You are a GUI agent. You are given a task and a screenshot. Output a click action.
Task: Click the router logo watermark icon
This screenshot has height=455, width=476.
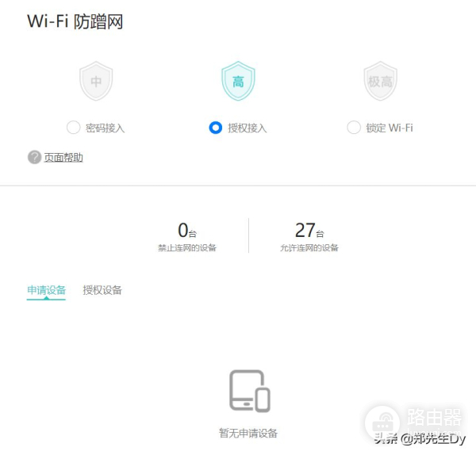[x=382, y=422]
